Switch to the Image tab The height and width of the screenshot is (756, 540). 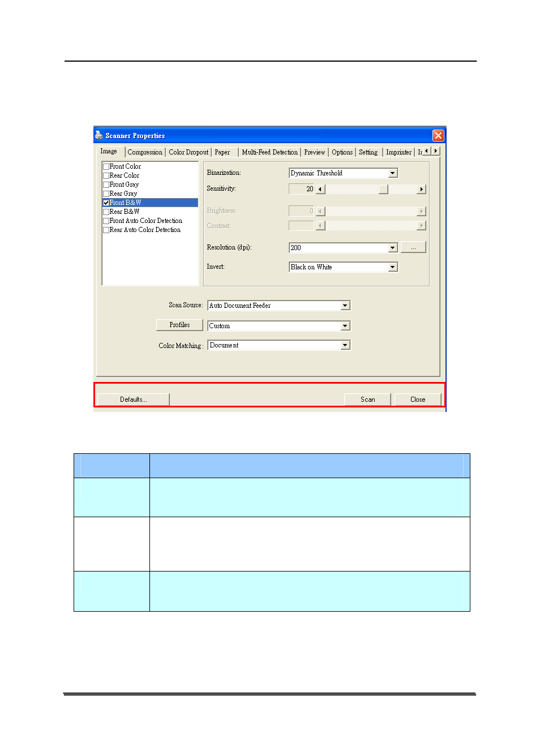(x=109, y=151)
